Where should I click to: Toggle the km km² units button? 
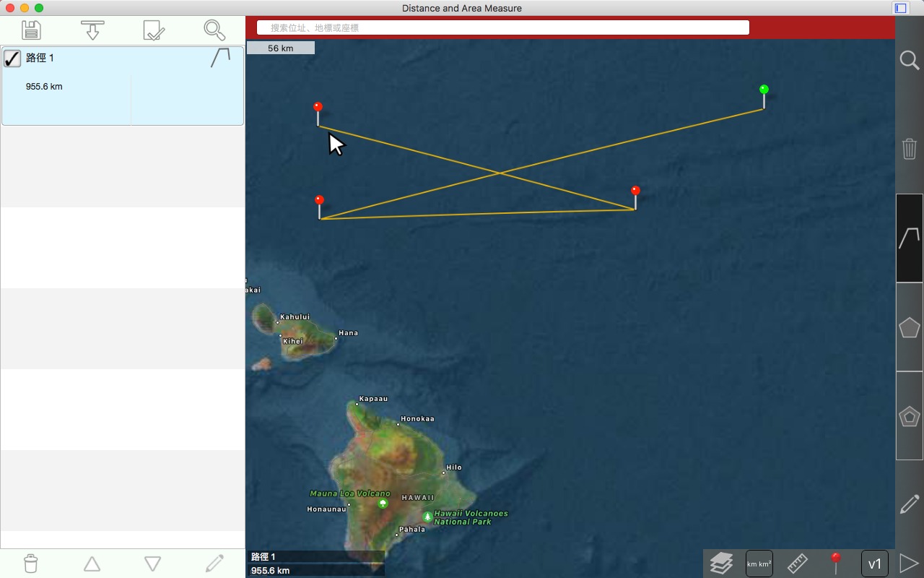click(759, 564)
